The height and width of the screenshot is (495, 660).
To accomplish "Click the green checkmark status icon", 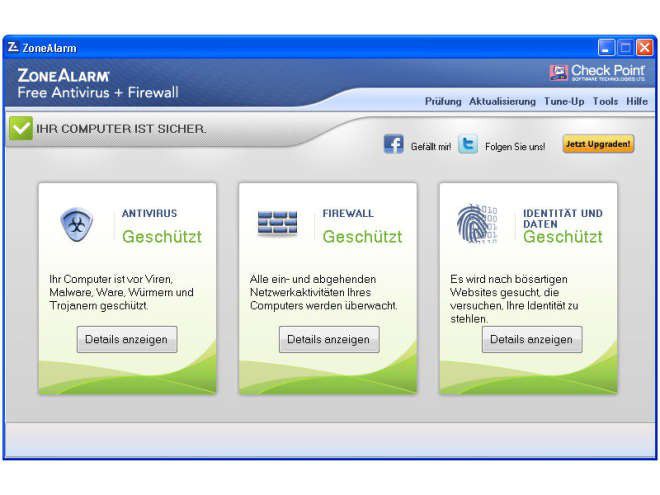I will (x=21, y=128).
